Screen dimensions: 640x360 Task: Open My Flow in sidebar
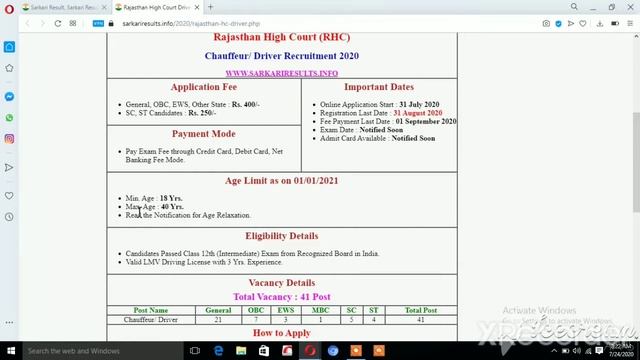[9, 167]
